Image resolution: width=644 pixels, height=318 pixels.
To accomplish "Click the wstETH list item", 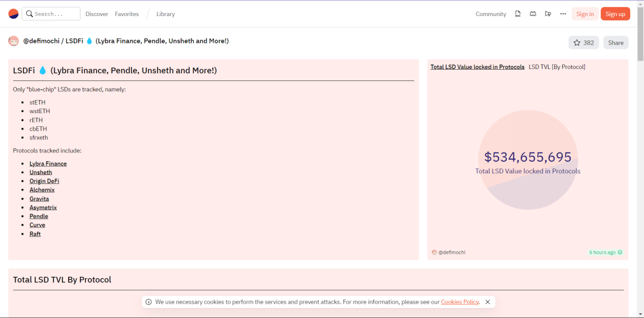I will (40, 111).
